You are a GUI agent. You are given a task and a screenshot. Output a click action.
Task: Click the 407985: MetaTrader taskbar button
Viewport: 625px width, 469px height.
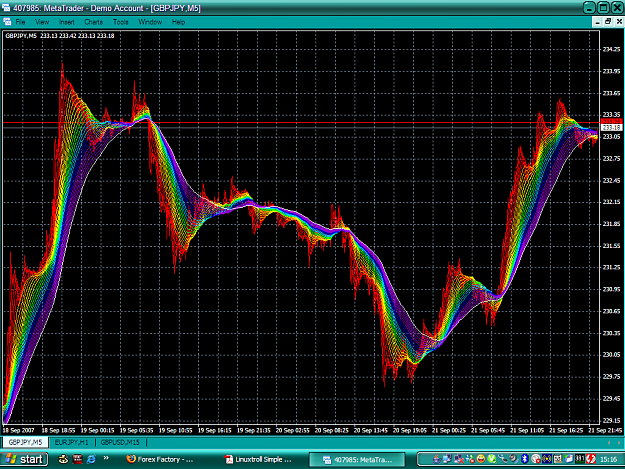tap(357, 459)
